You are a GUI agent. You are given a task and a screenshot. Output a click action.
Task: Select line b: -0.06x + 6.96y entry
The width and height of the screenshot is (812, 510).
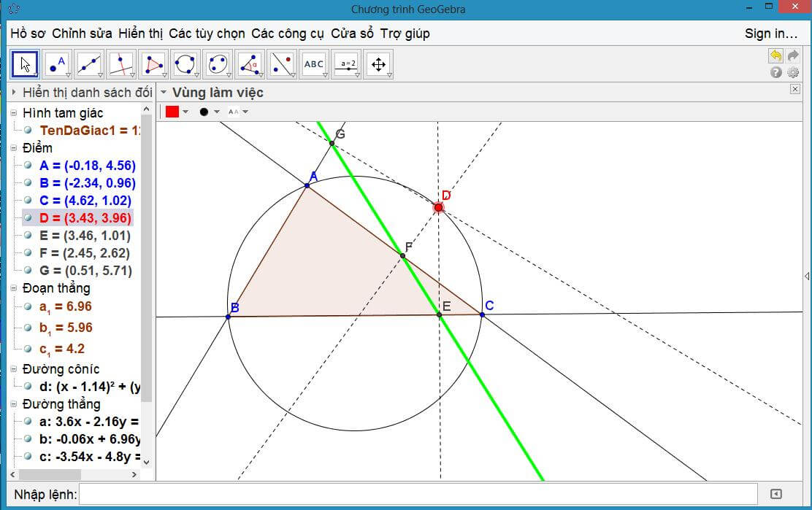tap(90, 439)
